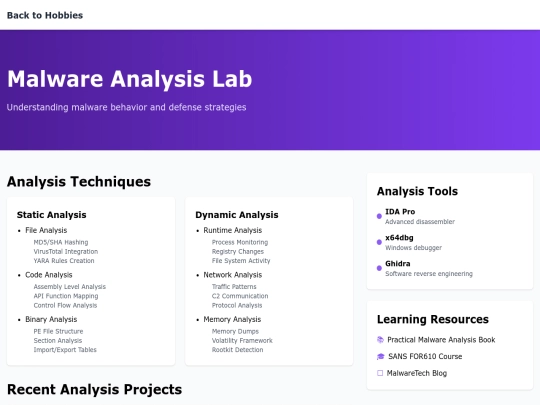
Task: Select the Ghidra tool name
Action: coord(397,264)
